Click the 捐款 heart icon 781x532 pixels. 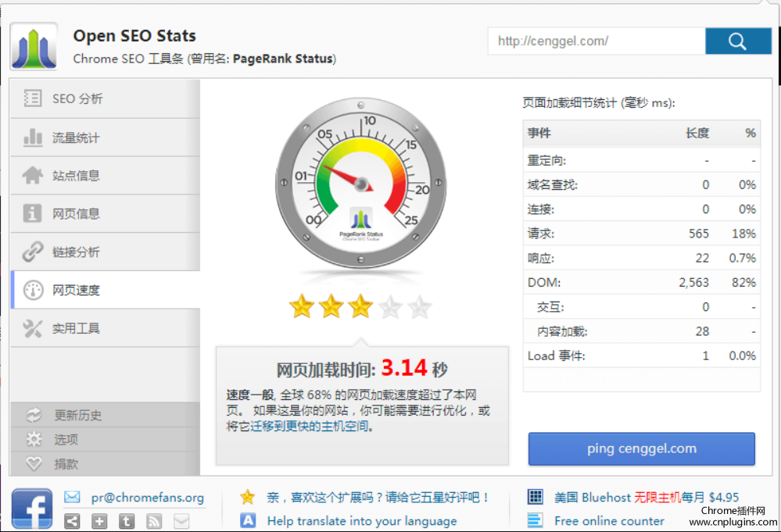point(34,464)
